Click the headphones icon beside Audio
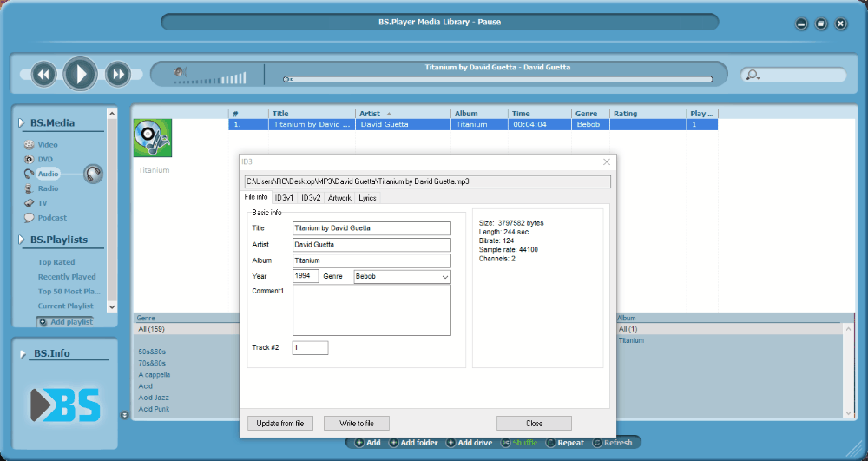Screen dimensions: 868x461 pos(93,174)
